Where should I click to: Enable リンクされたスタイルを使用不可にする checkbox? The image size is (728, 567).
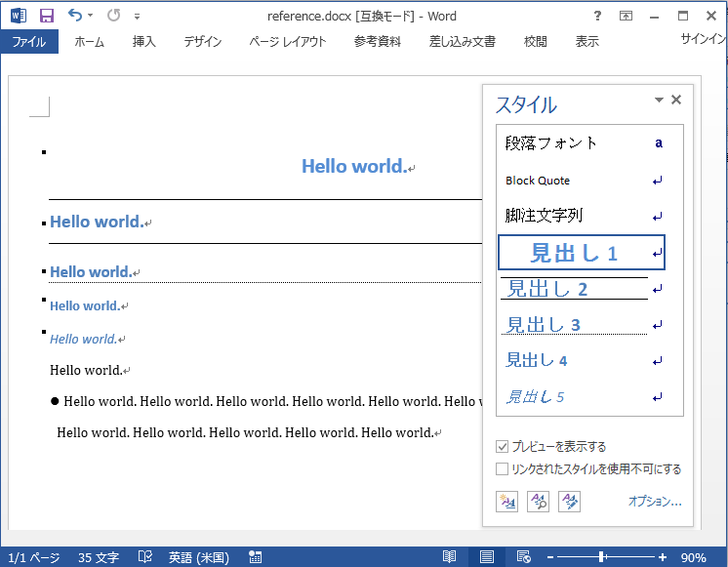tap(502, 469)
